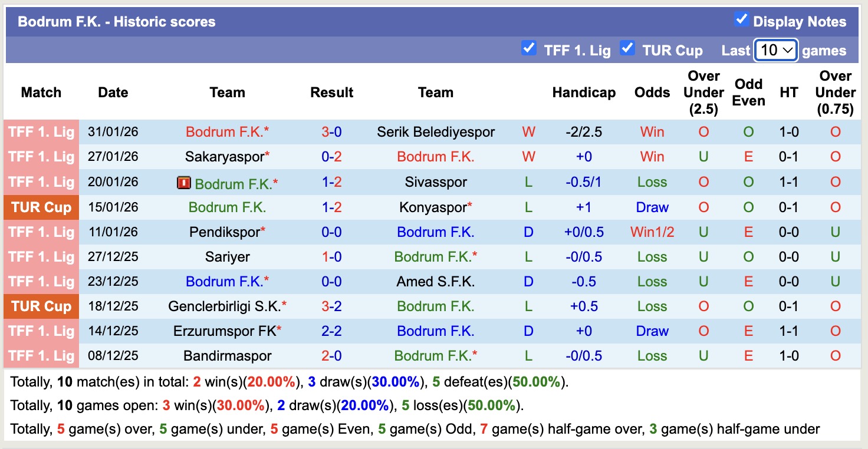Image resolution: width=868 pixels, height=449 pixels.
Task: Click the Handicap column header
Action: click(x=584, y=93)
